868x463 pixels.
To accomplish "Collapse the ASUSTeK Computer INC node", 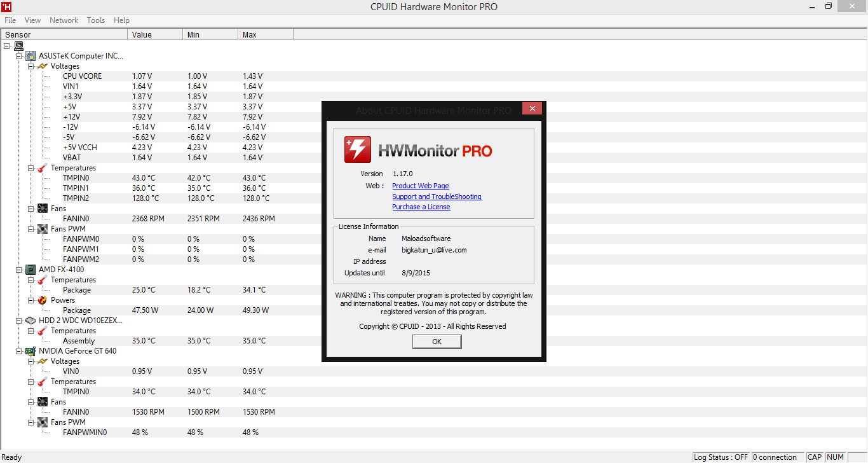I will coord(19,56).
